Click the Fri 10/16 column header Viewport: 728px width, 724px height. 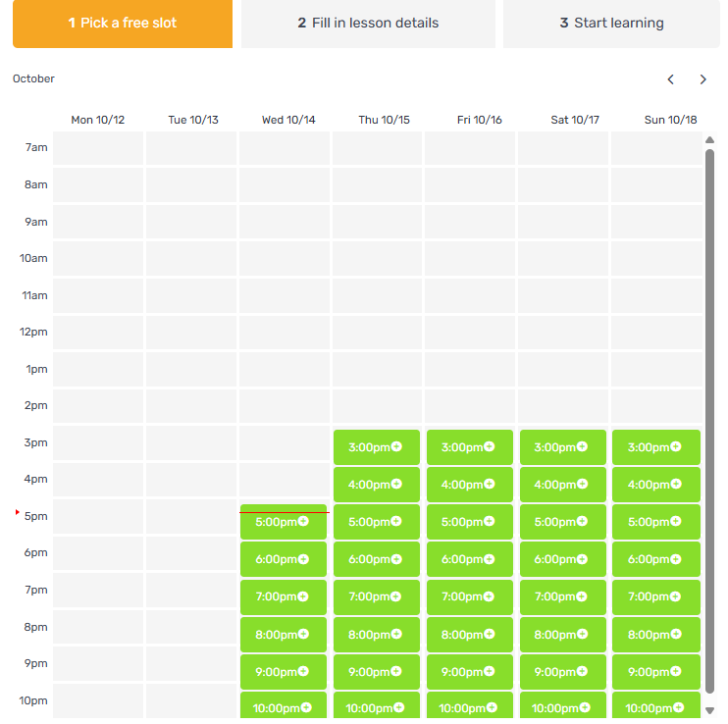(x=479, y=120)
